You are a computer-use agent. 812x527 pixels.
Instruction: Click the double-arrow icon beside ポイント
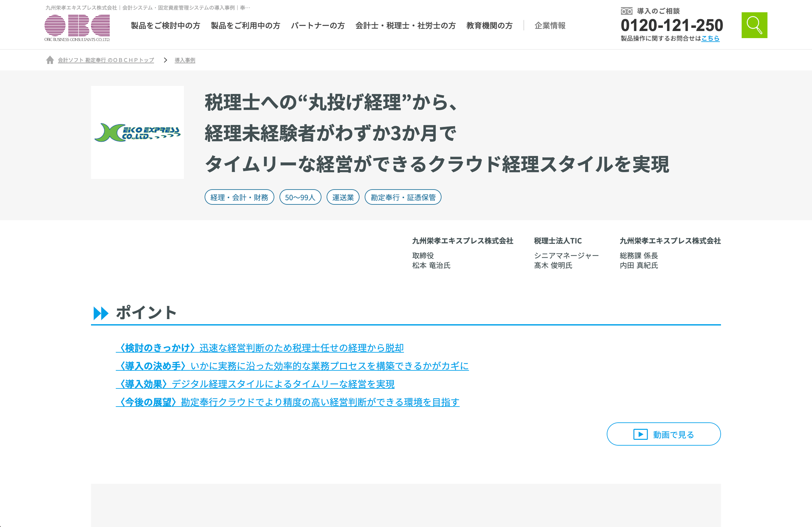click(101, 313)
